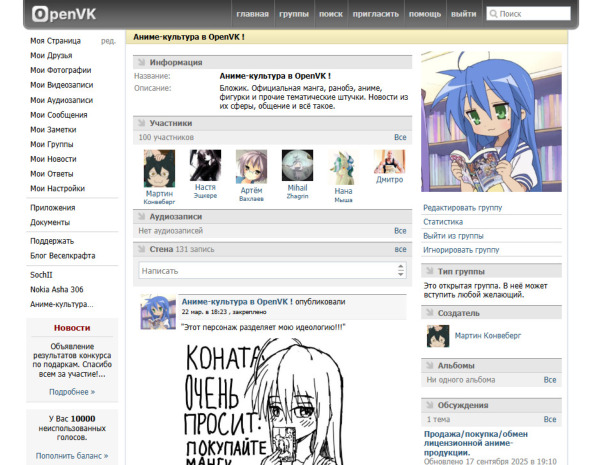604x465 pixels.
Task: Collapse the Участники section arrow
Action: point(141,123)
